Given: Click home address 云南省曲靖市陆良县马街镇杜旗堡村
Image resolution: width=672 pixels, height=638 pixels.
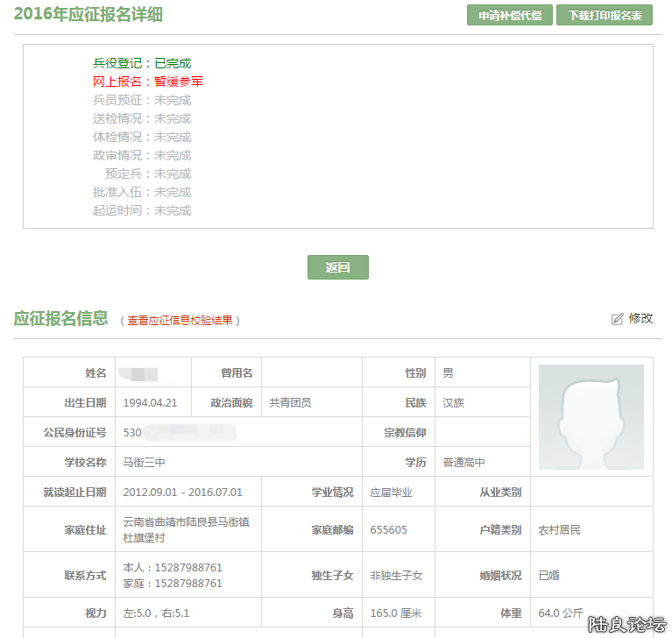Looking at the screenshot, I should [186, 529].
